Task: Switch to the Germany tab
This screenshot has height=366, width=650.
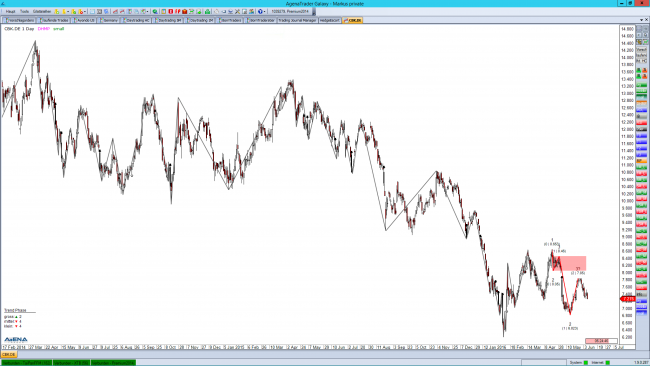Action: pyautogui.click(x=109, y=20)
